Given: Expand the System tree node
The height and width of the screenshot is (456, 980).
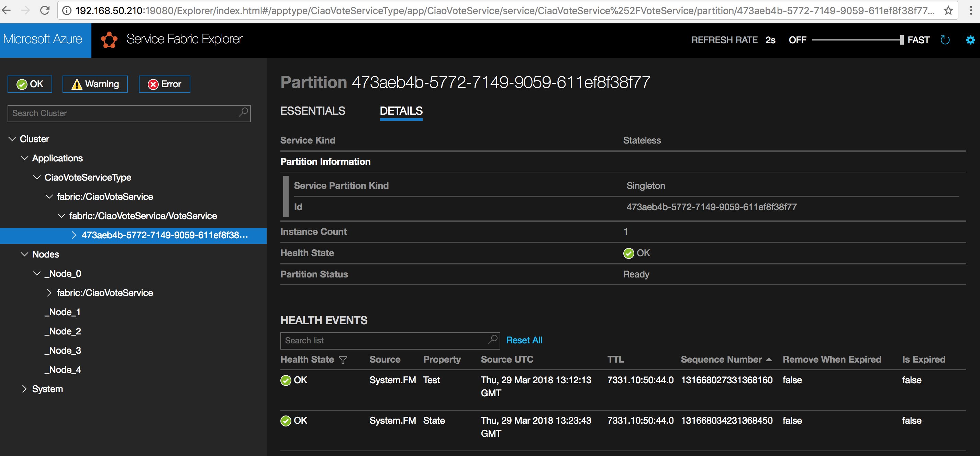Looking at the screenshot, I should coord(24,389).
